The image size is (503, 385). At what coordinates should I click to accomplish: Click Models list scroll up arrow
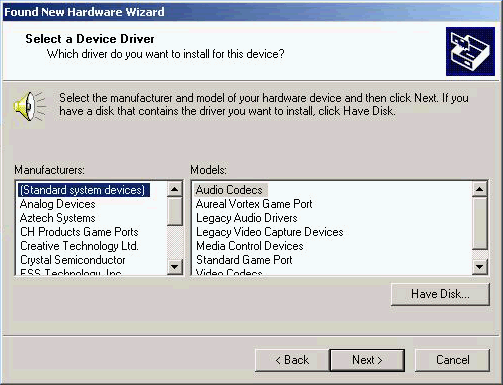coord(479,189)
